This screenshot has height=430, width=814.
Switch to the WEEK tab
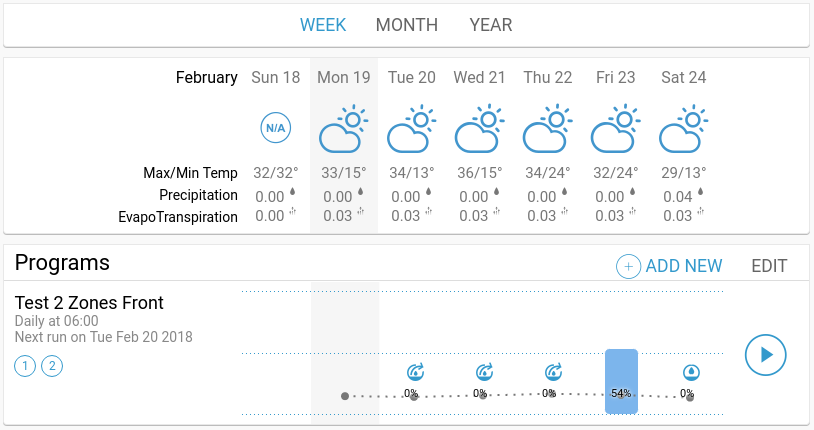tap(323, 25)
